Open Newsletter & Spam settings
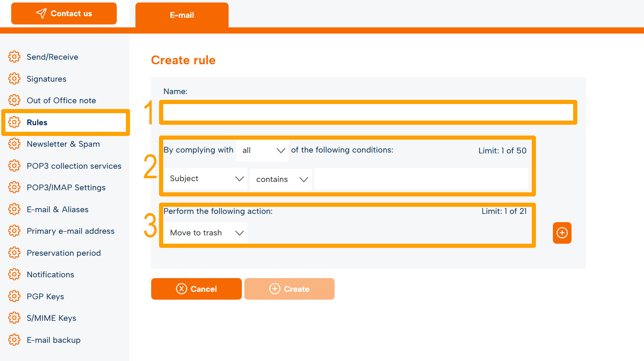644x361 pixels. pyautogui.click(x=63, y=144)
